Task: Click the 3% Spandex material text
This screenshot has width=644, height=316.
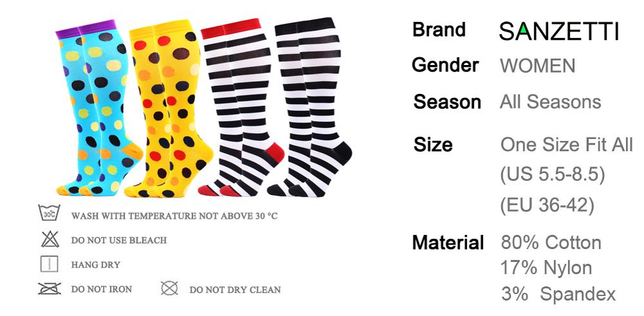Action: (558, 294)
